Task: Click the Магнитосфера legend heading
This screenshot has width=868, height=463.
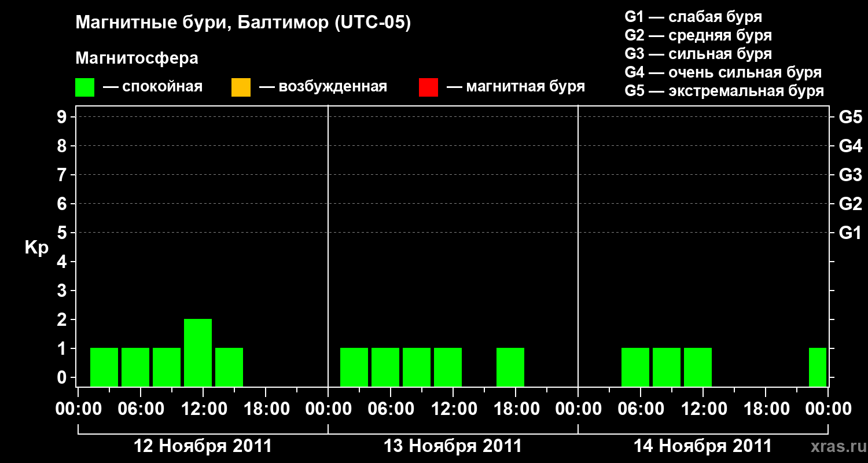Action: 137,58
